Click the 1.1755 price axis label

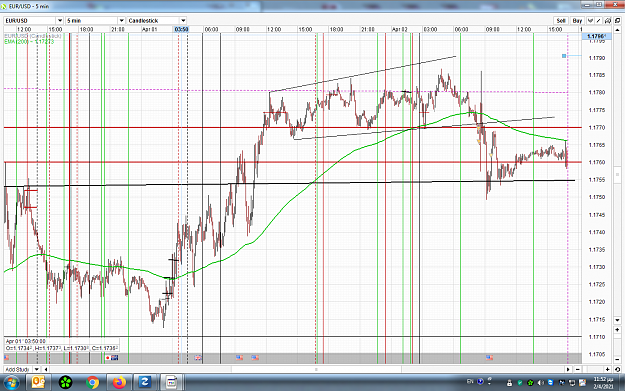click(597, 180)
